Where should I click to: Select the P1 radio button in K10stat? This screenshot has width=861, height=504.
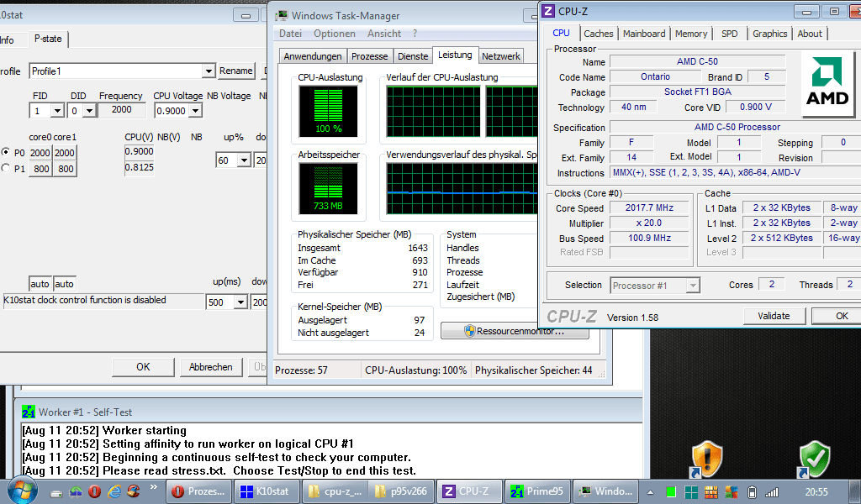point(6,168)
